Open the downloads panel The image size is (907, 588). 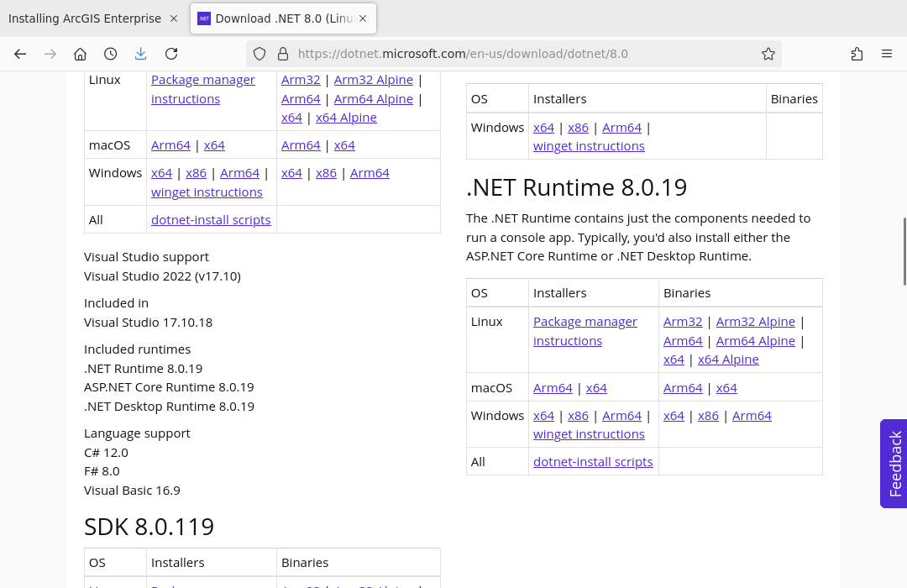(x=140, y=54)
